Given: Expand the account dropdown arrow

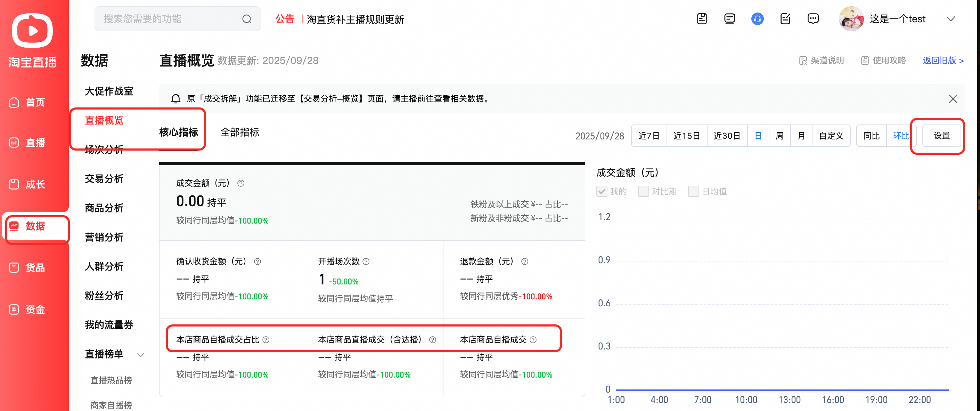Looking at the screenshot, I should click(951, 19).
